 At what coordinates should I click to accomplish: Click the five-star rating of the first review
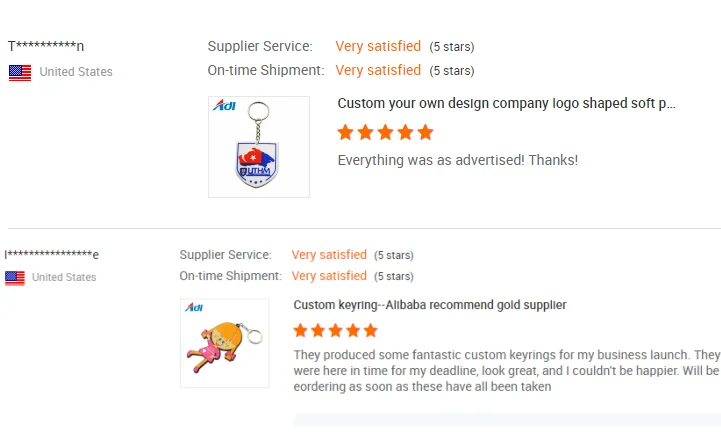point(385,132)
